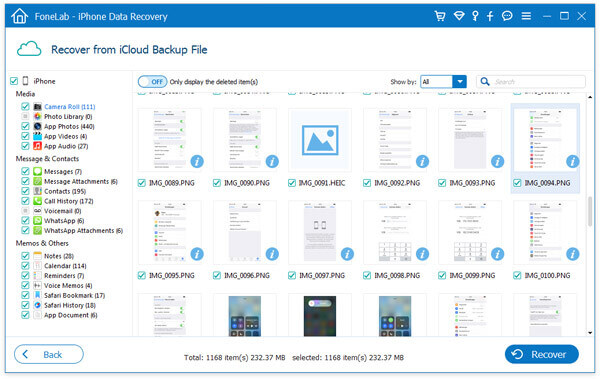The width and height of the screenshot is (600, 379).
Task: Open Reminders category
Action: click(x=64, y=276)
